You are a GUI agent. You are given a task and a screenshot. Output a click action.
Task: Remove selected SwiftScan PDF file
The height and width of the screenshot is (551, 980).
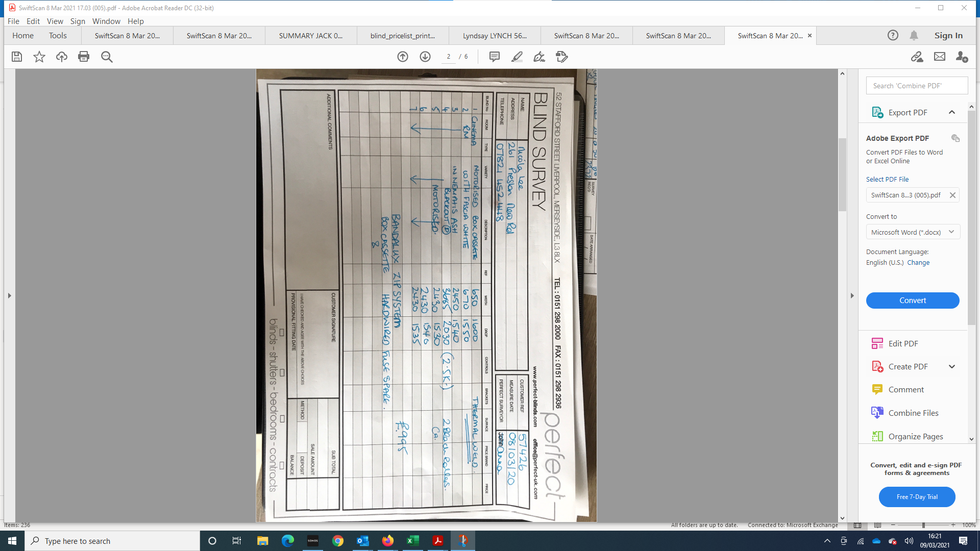pos(952,195)
